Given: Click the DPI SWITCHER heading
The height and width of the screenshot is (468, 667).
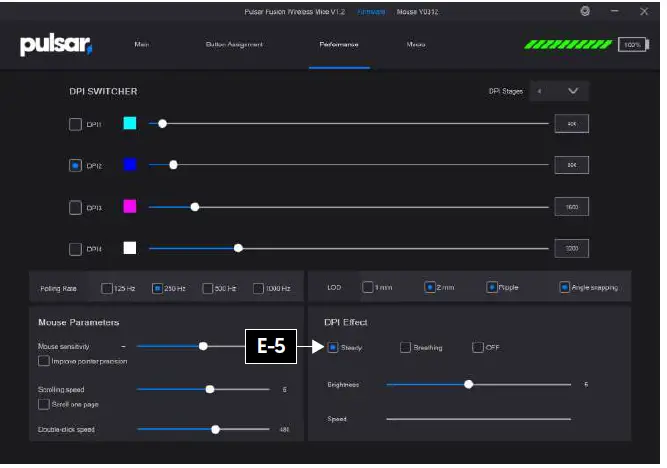Looking at the screenshot, I should 103,91.
